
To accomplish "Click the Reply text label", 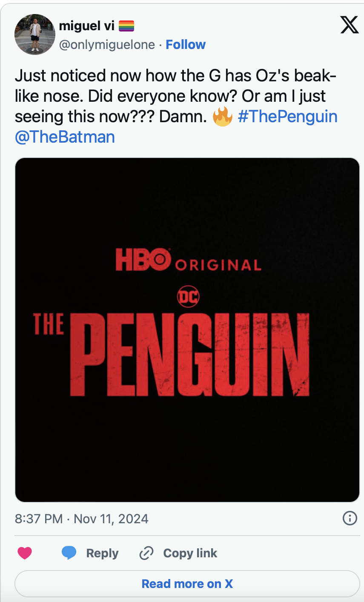I will click(102, 553).
